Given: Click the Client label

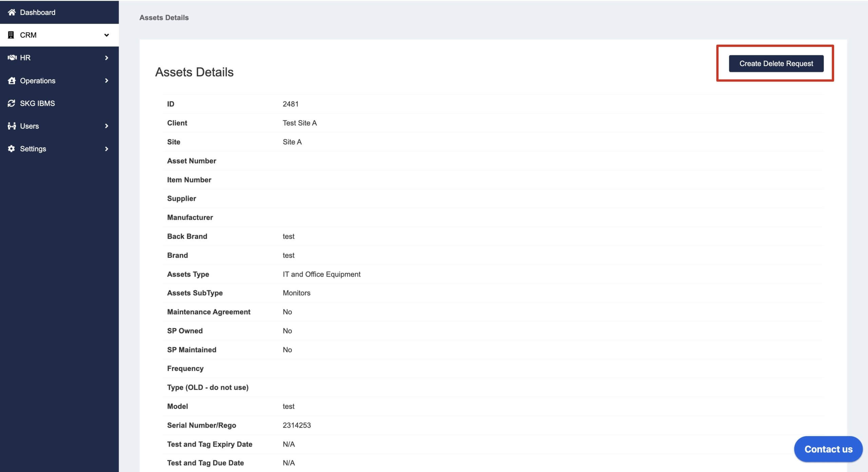Looking at the screenshot, I should 177,123.
